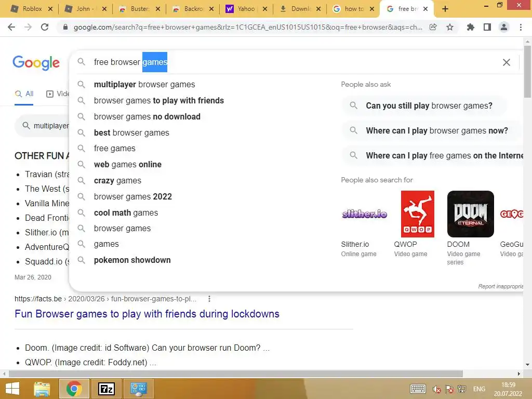Open the DOOM Eternal thumbnail
Image resolution: width=532 pixels, height=399 pixels.
coord(471,214)
